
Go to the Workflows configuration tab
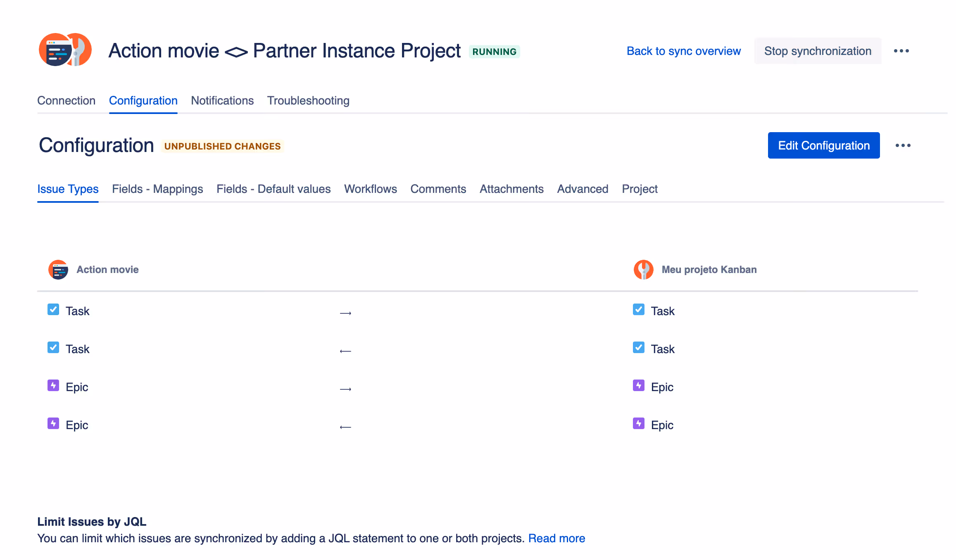[x=370, y=189]
